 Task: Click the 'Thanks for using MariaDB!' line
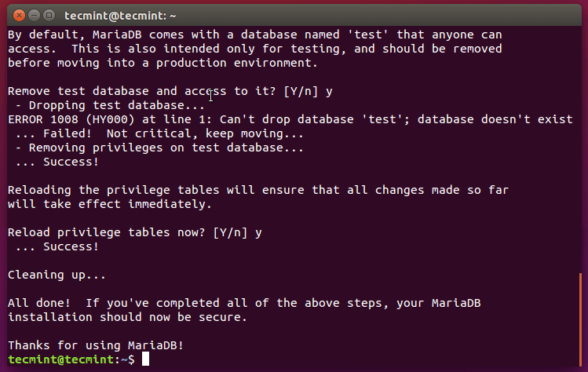tap(96, 345)
